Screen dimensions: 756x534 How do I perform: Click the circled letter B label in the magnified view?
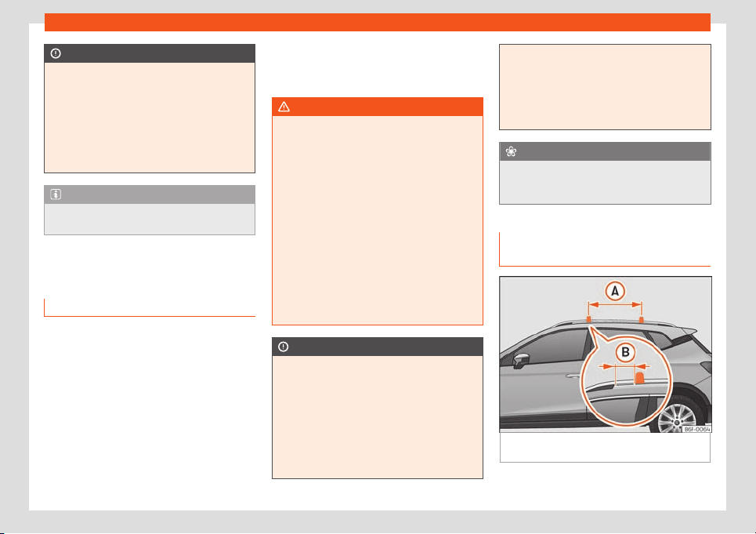625,352
